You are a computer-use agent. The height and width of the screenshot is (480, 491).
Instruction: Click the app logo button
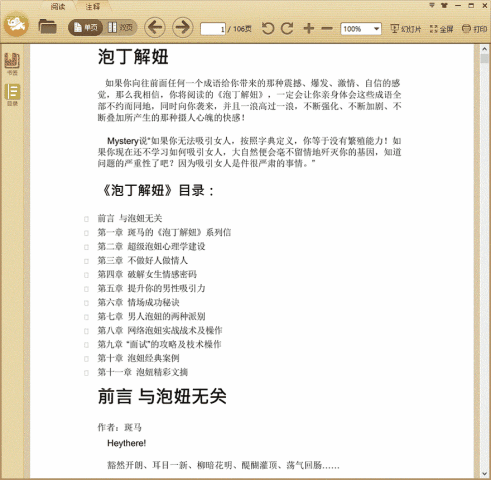16,24
